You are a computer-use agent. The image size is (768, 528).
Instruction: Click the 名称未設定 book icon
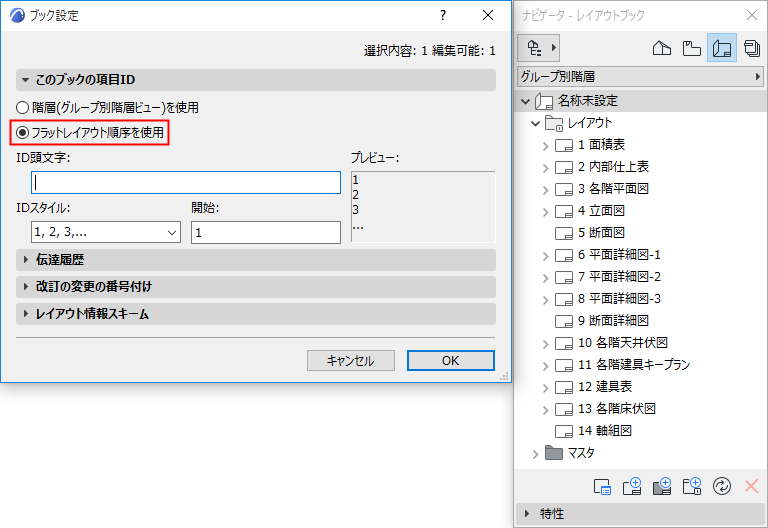[544, 101]
